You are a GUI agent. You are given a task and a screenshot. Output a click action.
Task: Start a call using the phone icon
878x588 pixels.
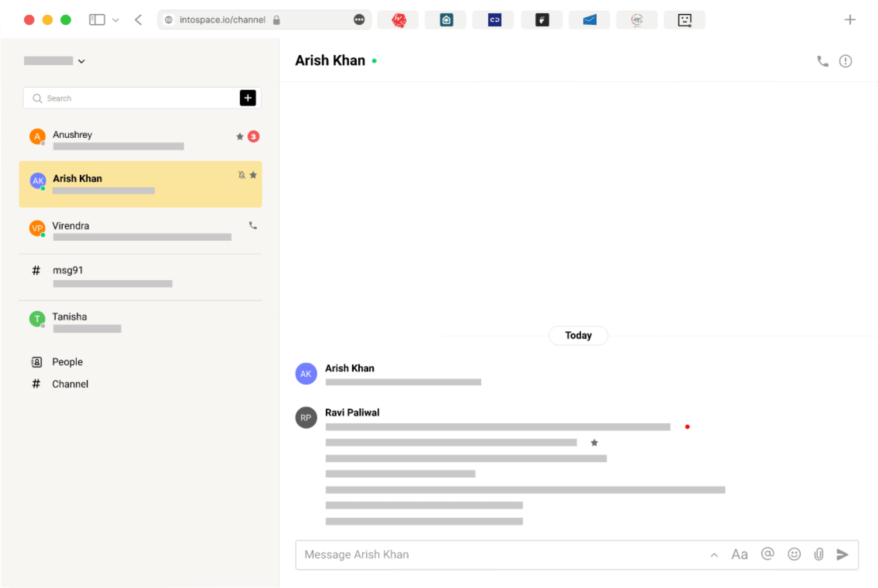822,61
